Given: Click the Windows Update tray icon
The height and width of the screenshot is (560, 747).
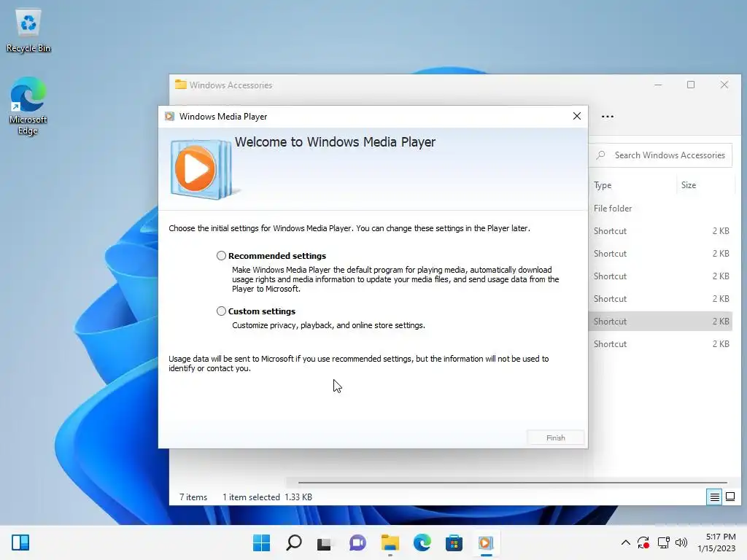Looking at the screenshot, I should point(643,542).
